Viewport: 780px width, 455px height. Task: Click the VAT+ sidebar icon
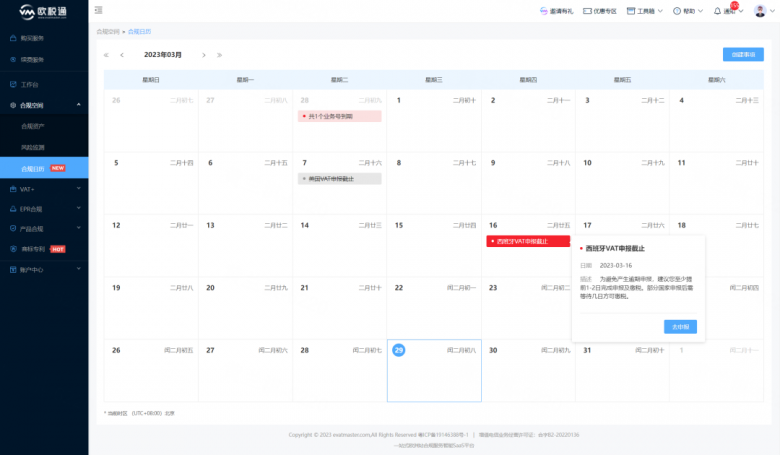pyautogui.click(x=13, y=189)
